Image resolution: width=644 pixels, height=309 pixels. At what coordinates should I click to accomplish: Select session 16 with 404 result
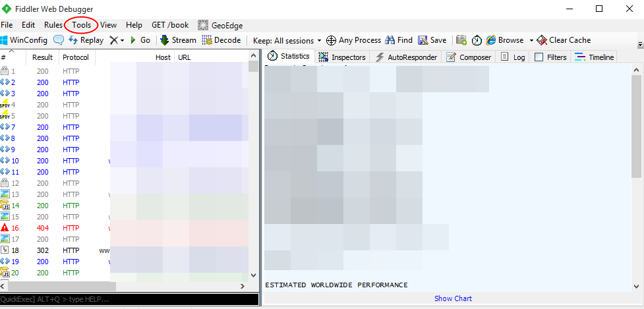point(124,228)
